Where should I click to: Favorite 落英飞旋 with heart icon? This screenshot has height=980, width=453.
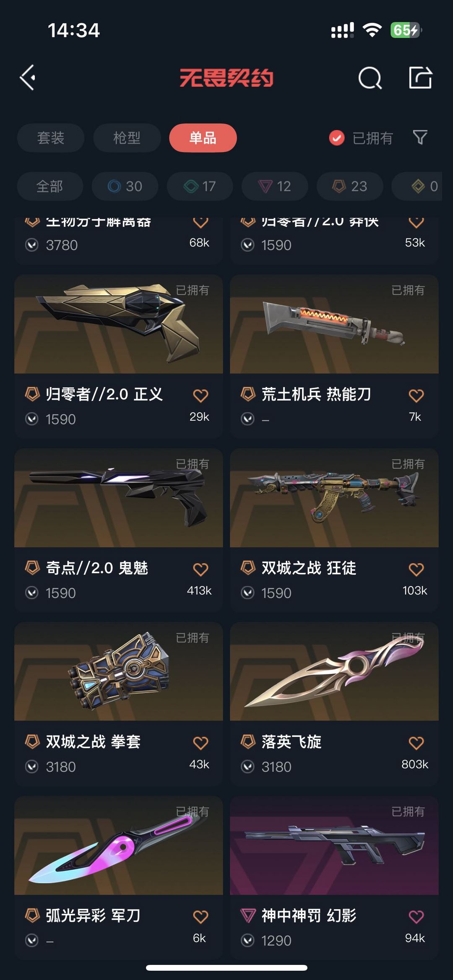(416, 743)
